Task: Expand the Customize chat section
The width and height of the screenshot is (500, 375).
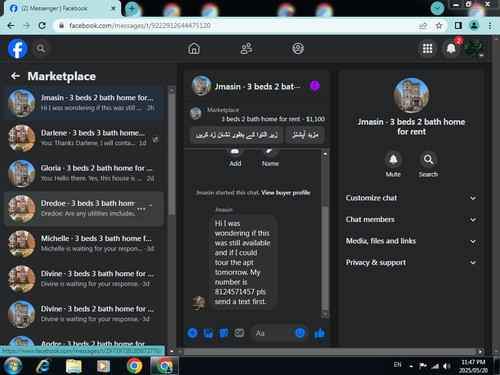Action: (411, 198)
